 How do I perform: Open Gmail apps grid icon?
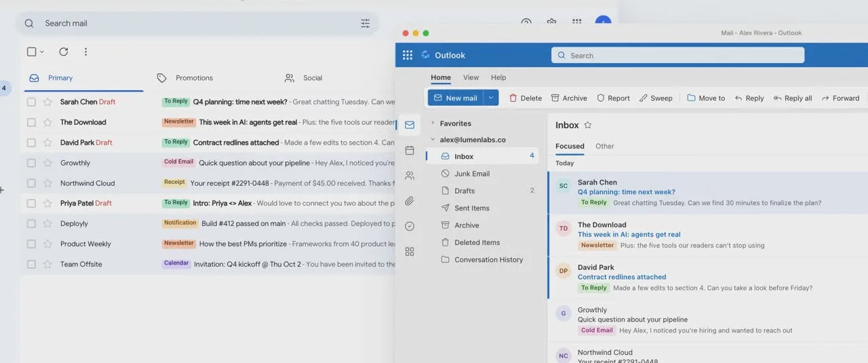click(577, 22)
